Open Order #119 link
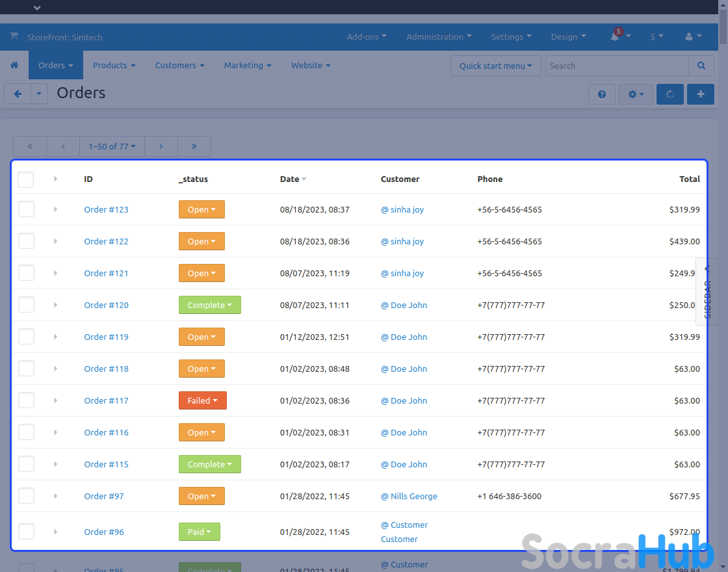The image size is (728, 572). (x=106, y=337)
